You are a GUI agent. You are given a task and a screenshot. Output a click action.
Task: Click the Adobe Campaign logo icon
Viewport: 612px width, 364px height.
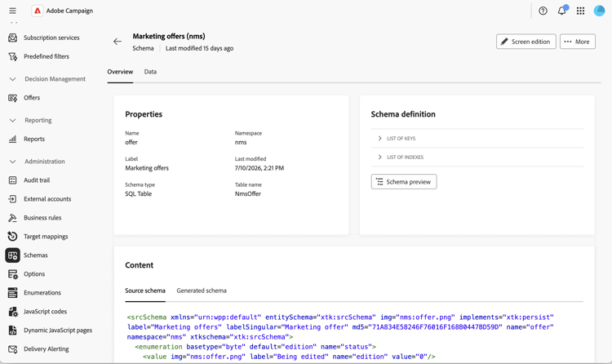(38, 11)
